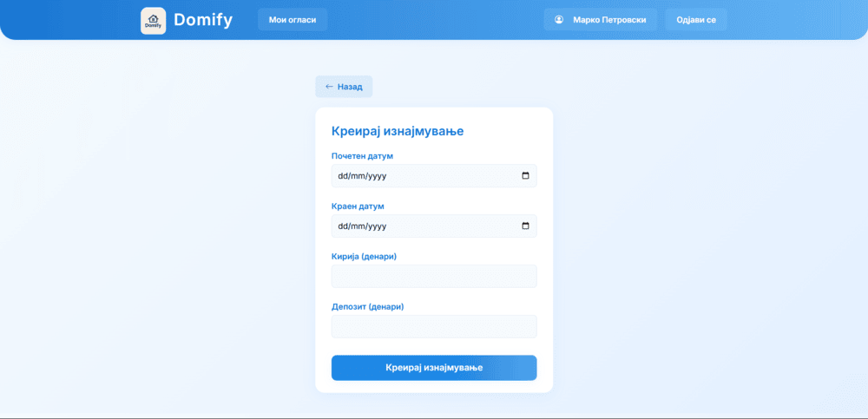Click the Кирија (денари) label

364,256
